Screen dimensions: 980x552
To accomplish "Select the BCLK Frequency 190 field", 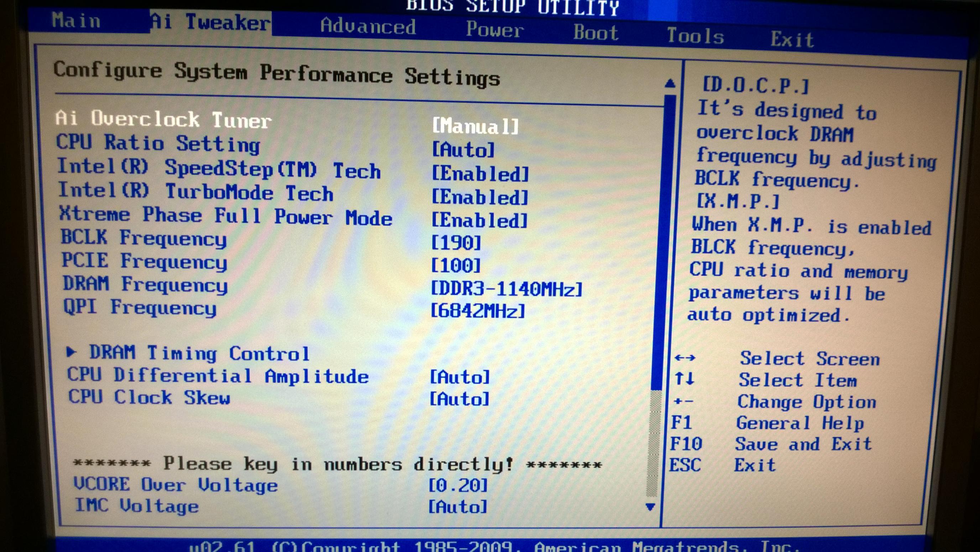I will click(456, 243).
